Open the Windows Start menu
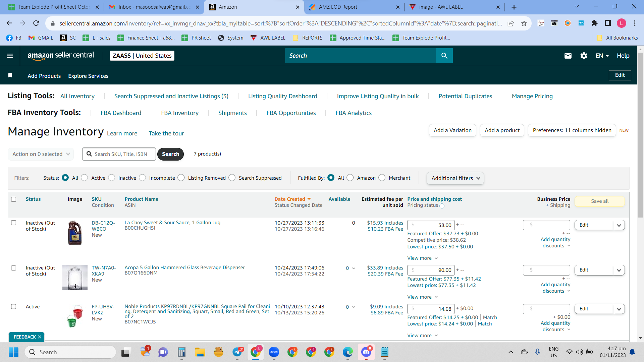 (x=13, y=352)
